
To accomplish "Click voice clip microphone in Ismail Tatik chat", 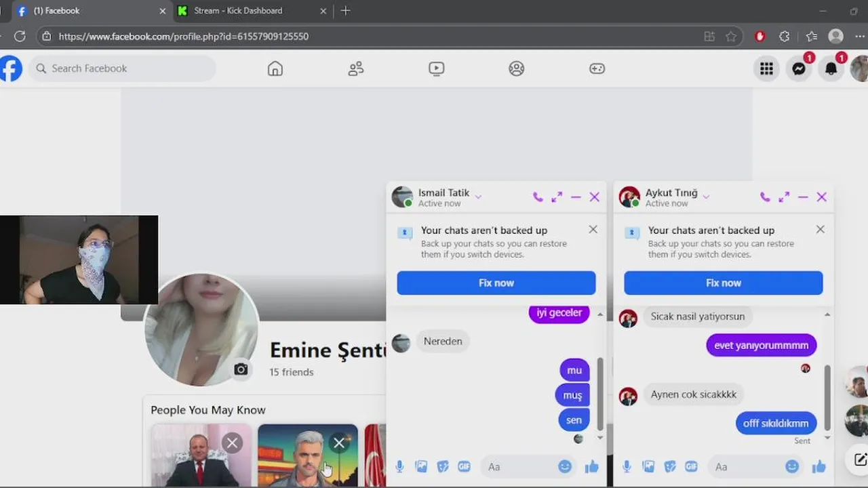I will (399, 466).
